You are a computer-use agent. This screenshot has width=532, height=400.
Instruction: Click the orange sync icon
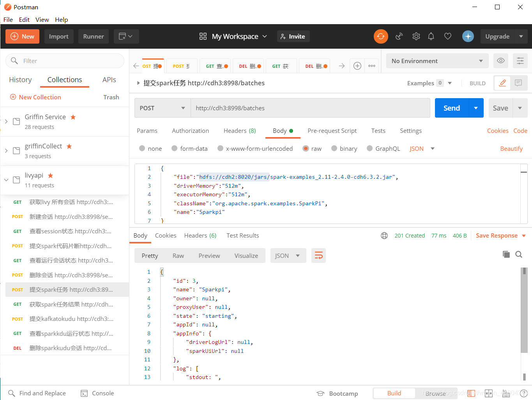[381, 36]
